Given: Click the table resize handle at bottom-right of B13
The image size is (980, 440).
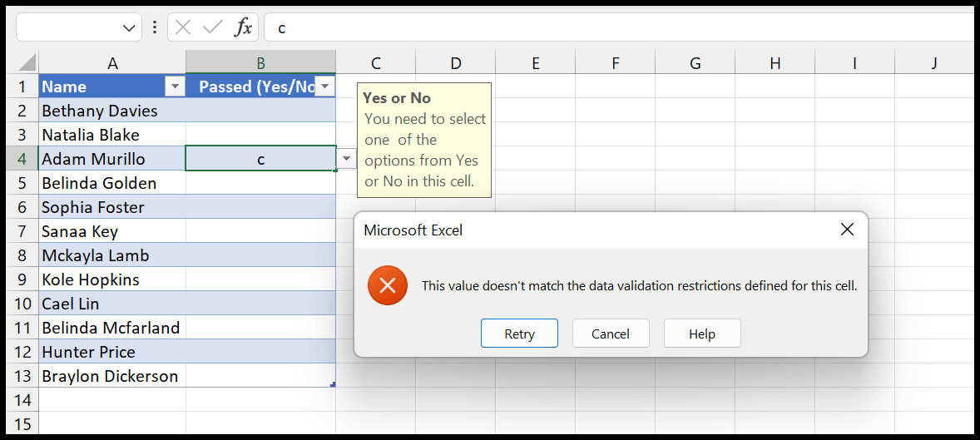Looking at the screenshot, I should (x=333, y=384).
